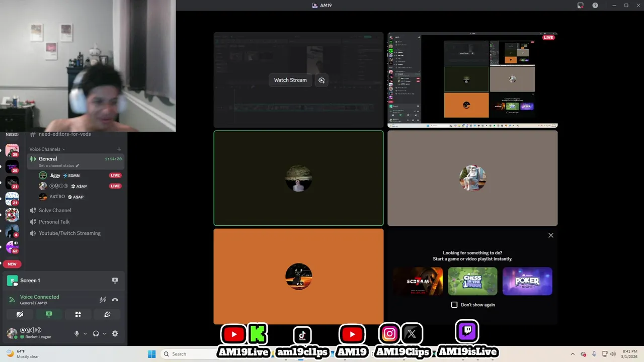Open microphone input options chevron
Viewport: 644px width, 362px height.
[x=85, y=333]
